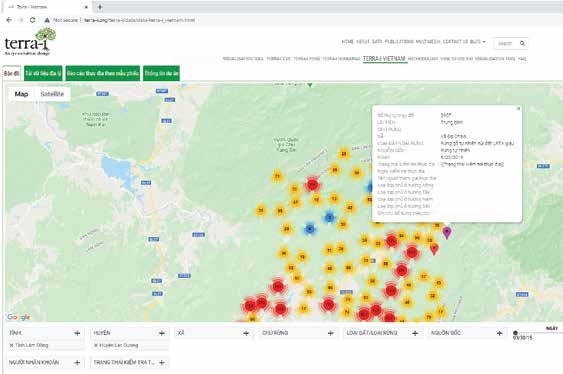Viewport: 563px width, 374px height.
Task: Remove the Huyện Lạc Dương filter tag
Action: tap(96, 345)
